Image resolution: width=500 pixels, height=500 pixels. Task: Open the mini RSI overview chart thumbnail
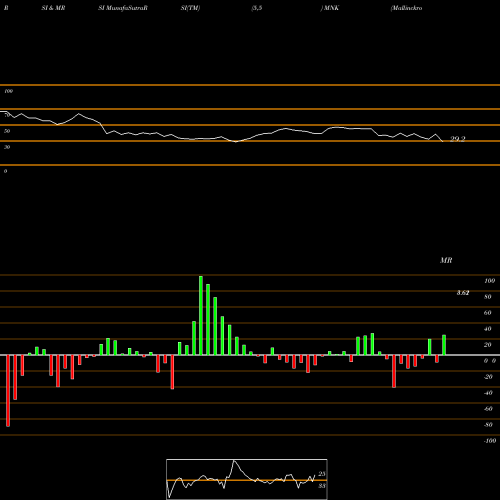(x=247, y=479)
